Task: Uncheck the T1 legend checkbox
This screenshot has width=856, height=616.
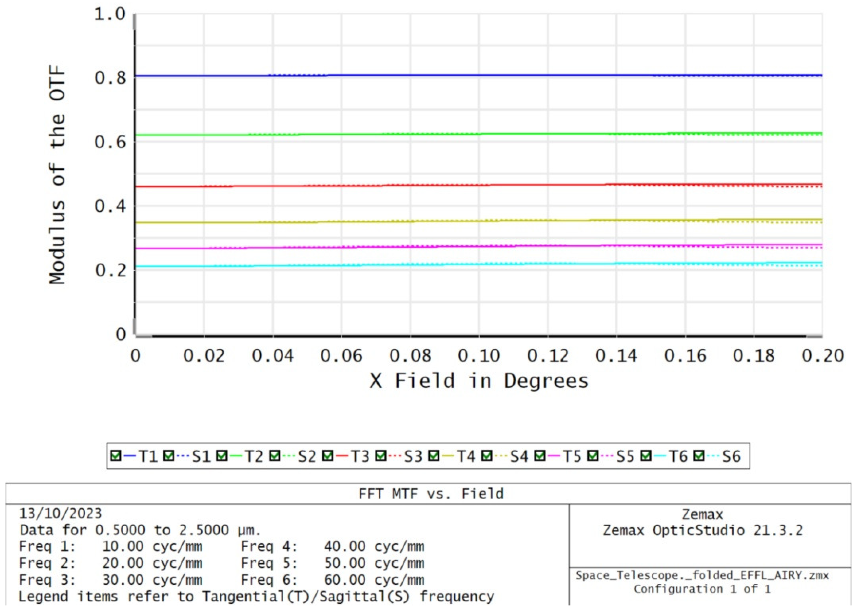Action: [x=116, y=456]
